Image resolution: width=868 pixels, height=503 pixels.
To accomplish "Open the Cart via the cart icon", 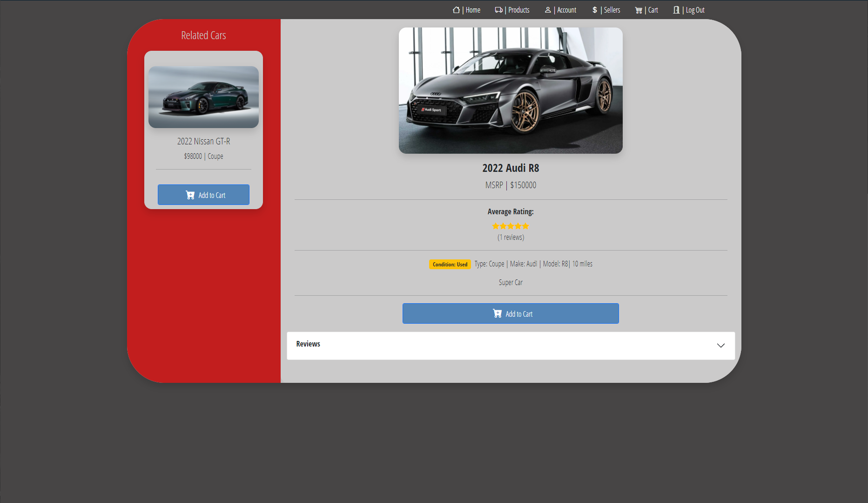I will point(638,10).
